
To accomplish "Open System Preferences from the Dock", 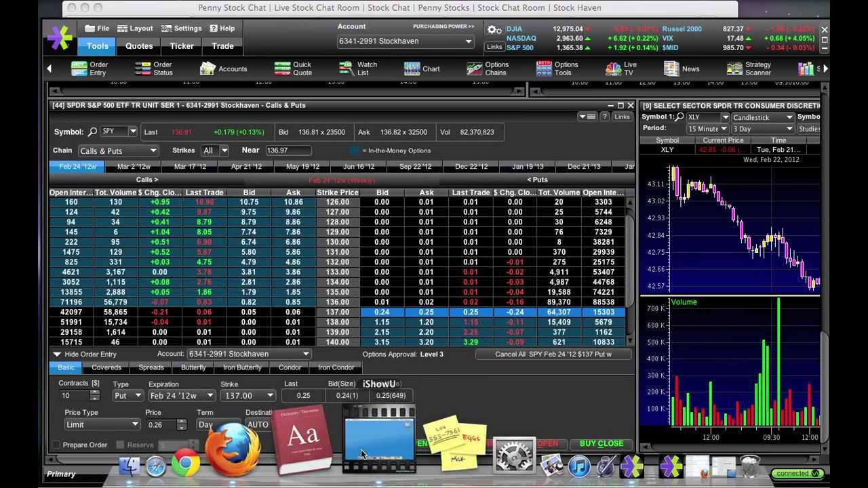I will coord(514,455).
